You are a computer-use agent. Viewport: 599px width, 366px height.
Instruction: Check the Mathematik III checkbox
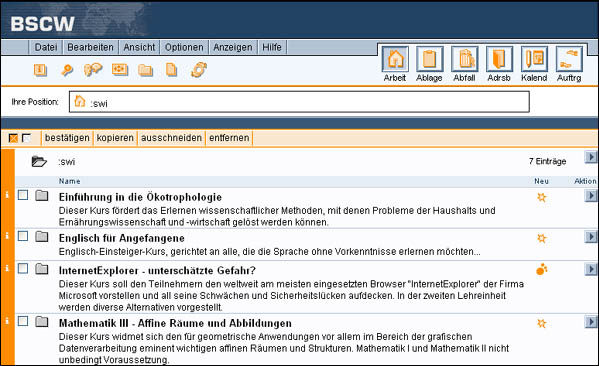click(x=23, y=321)
